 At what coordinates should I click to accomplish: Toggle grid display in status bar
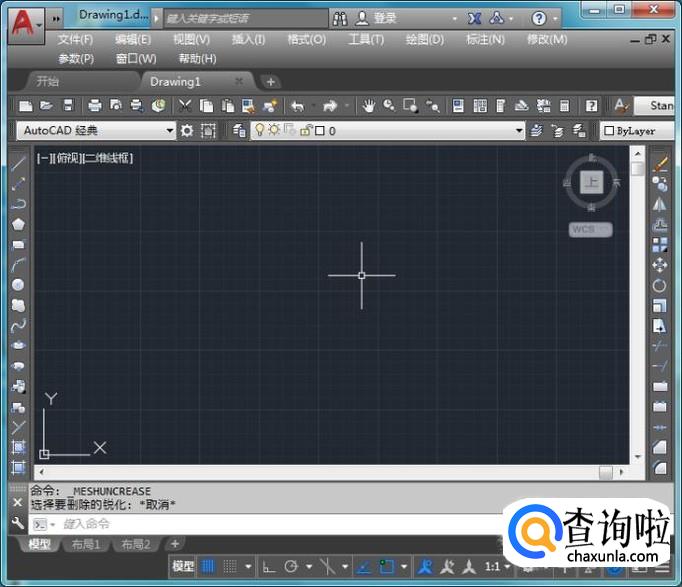coord(209,566)
